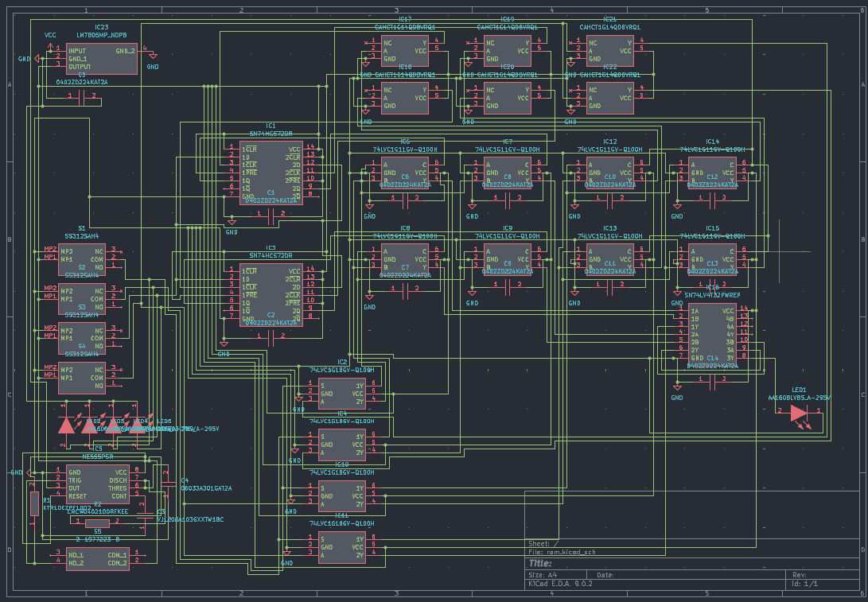Screen dimensions: 868x602
Task: Select the VCC power symbol near IC23
Action: 50,36
